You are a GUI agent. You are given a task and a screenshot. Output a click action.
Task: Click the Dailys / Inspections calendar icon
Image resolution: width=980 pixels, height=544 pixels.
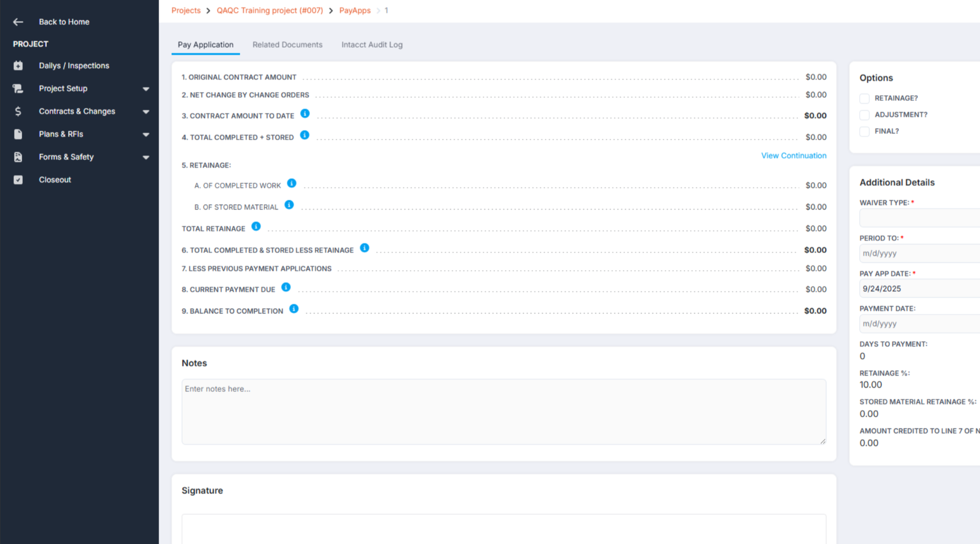18,66
